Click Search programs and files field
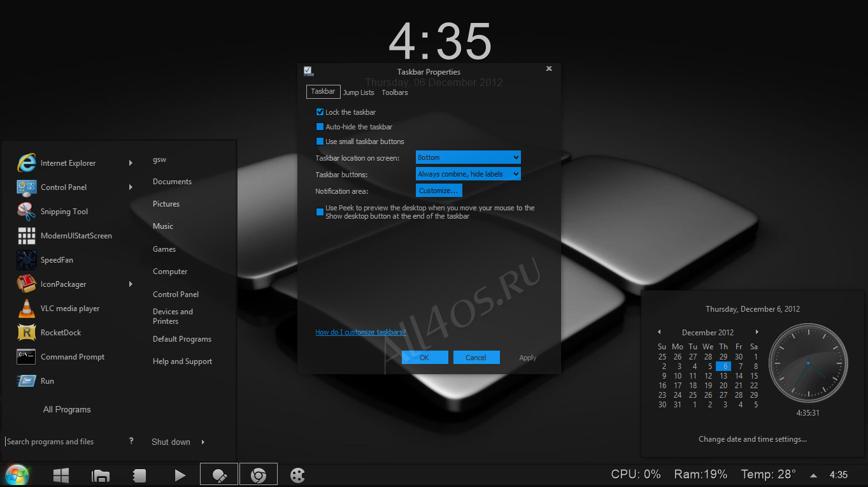 [x=64, y=442]
